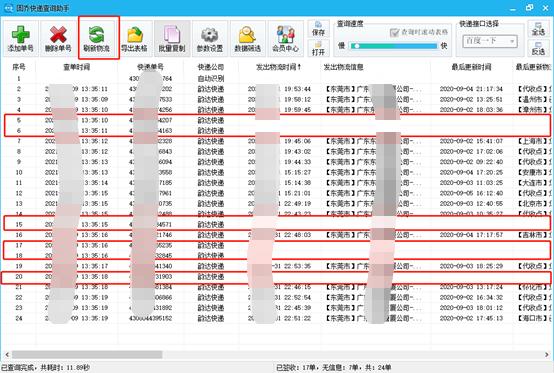Click the 反选 invert selection button
554x373 pixels.
pyautogui.click(x=538, y=48)
